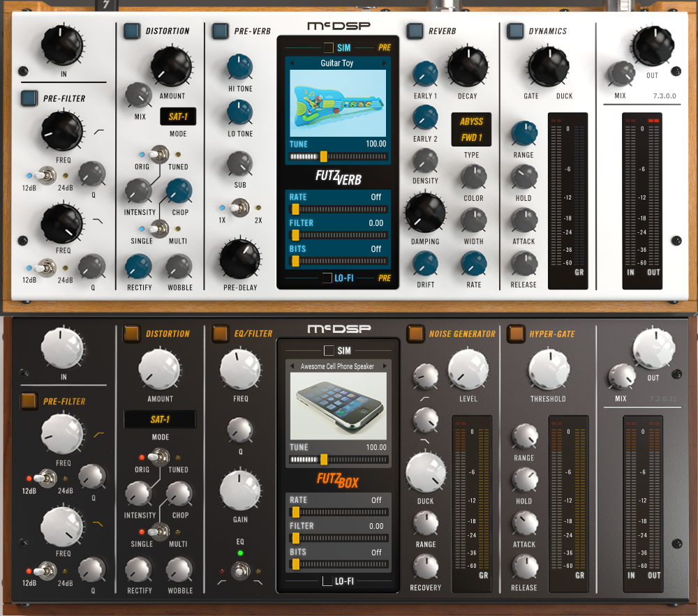Click PRE label next to FutzVerb LO-FI
The width and height of the screenshot is (698, 616).
point(385,278)
